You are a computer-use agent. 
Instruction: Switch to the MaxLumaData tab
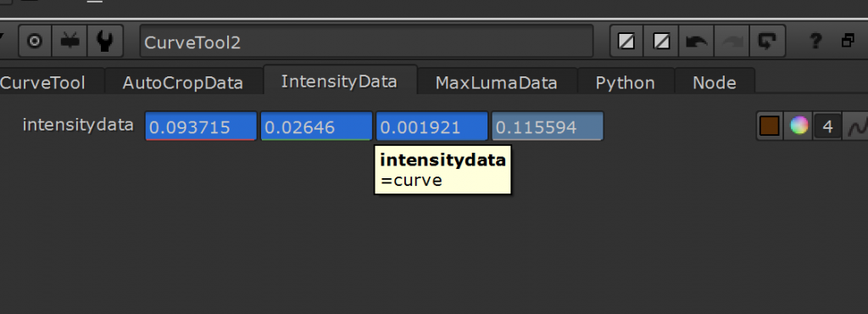point(497,83)
